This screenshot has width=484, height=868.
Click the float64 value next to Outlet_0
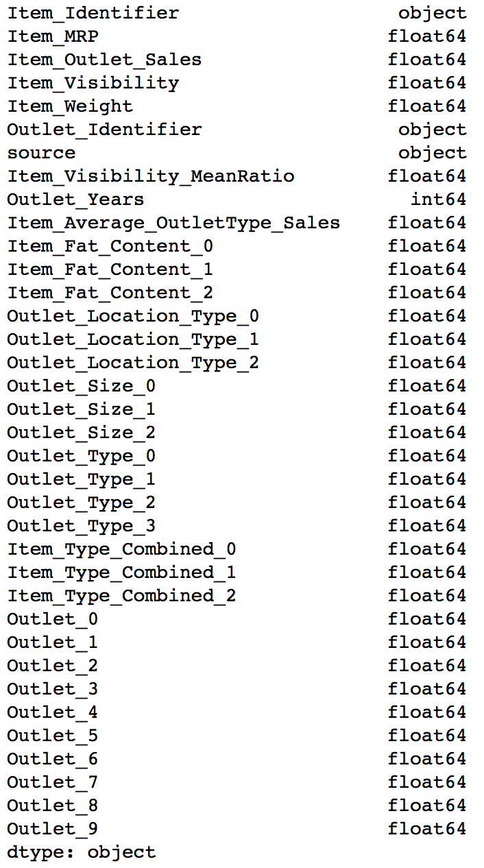pyautogui.click(x=426, y=619)
